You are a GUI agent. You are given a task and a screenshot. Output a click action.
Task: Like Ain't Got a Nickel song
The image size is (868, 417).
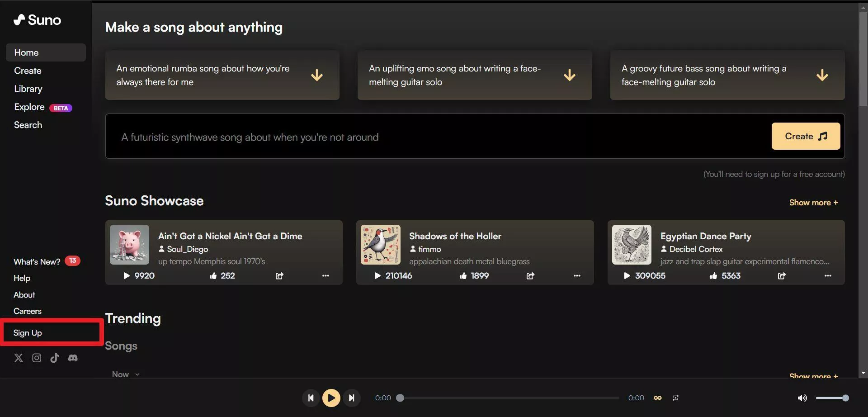pos(213,276)
